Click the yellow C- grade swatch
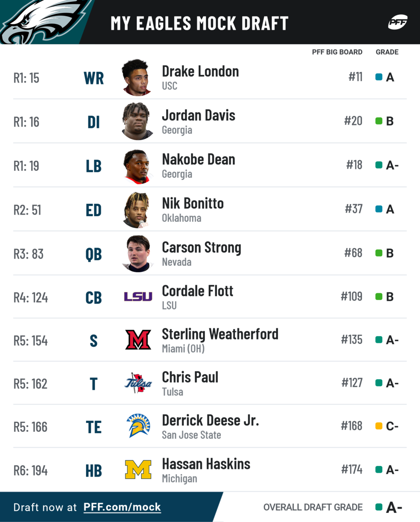The width and height of the screenshot is (420, 522). click(379, 426)
